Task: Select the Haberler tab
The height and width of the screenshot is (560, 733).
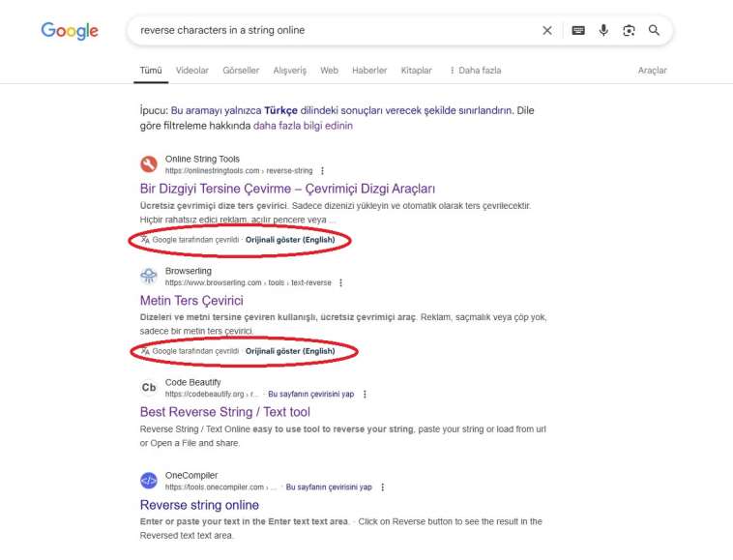Action: coord(369,71)
